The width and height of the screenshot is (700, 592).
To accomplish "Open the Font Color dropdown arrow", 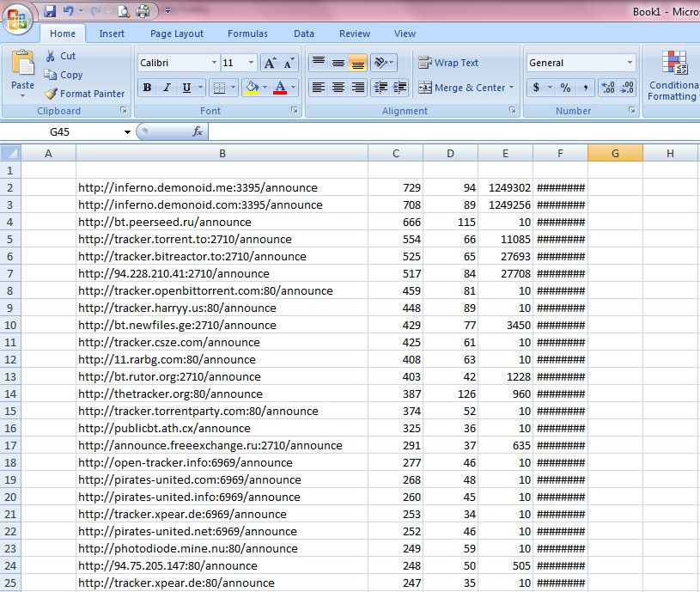I will click(x=293, y=88).
